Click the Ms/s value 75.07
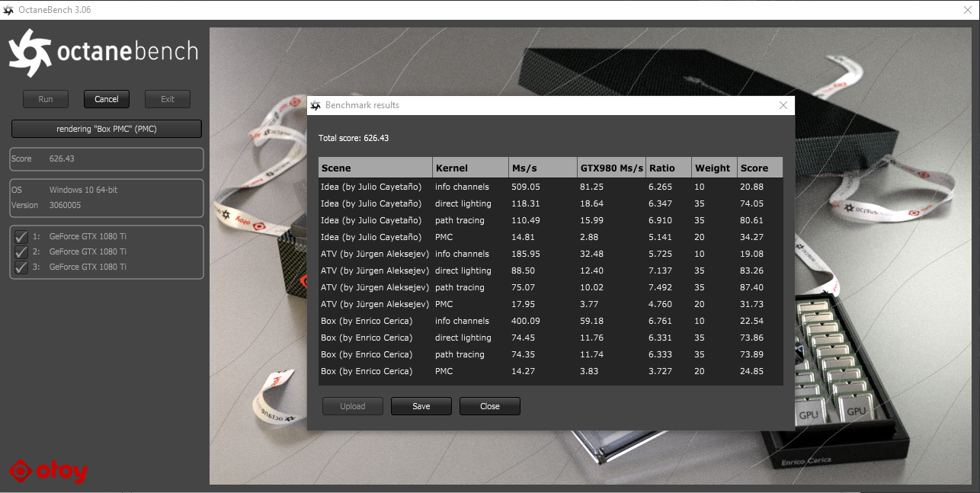 (x=523, y=287)
